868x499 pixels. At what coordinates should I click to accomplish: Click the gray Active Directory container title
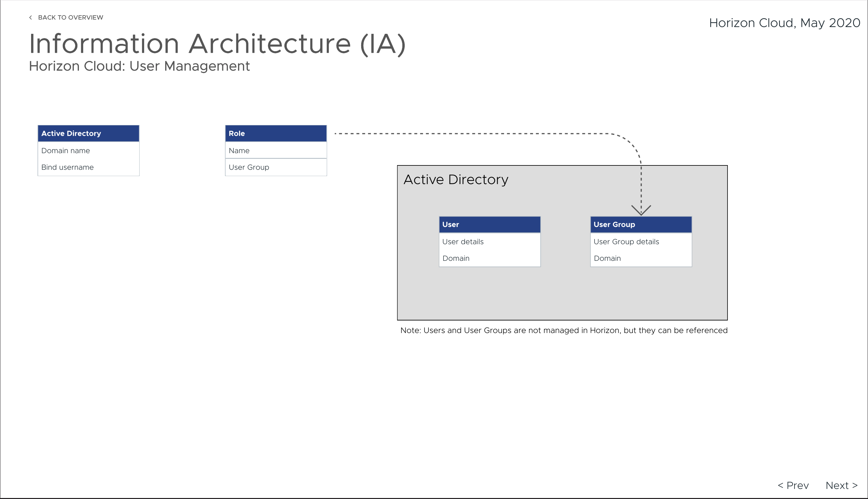456,180
